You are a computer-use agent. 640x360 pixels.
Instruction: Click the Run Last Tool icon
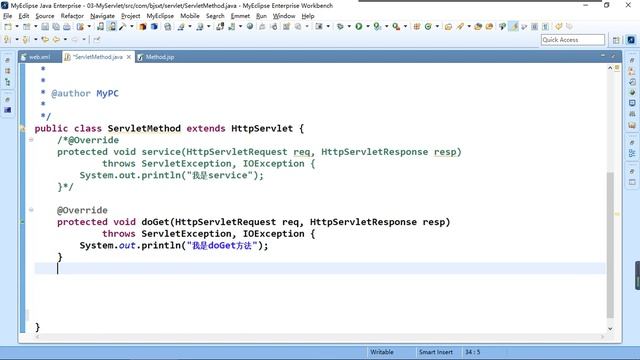pyautogui.click(x=377, y=27)
